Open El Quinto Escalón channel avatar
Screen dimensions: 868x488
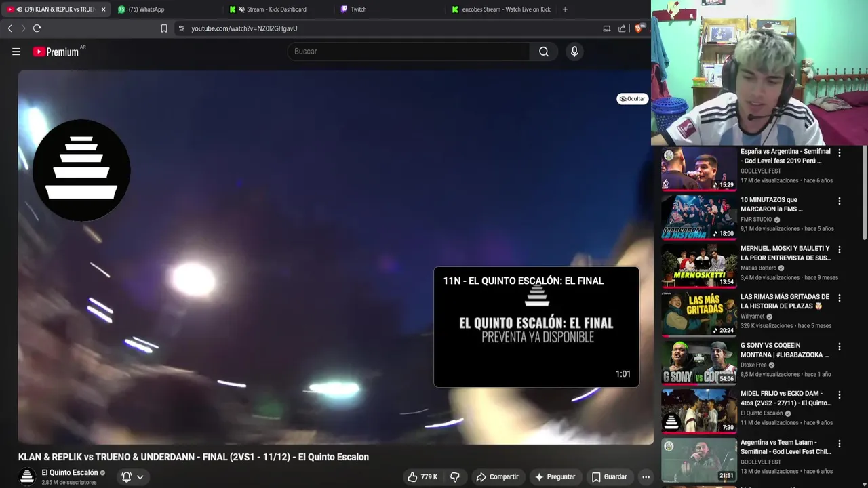(x=27, y=476)
